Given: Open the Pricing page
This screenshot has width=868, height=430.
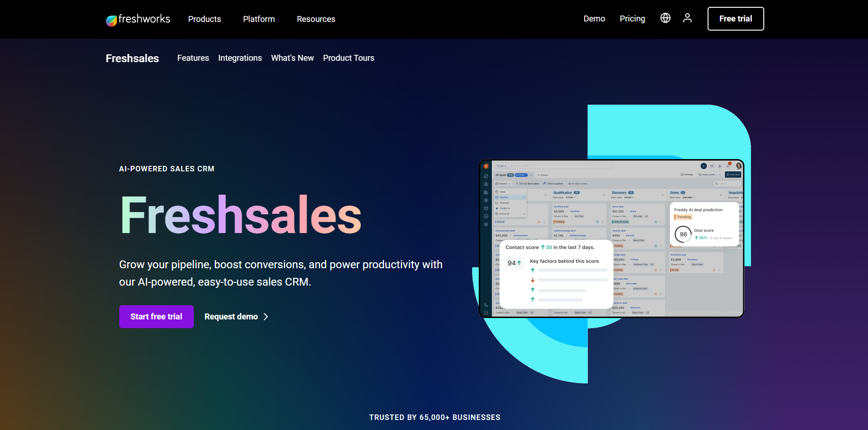Looking at the screenshot, I should point(632,19).
